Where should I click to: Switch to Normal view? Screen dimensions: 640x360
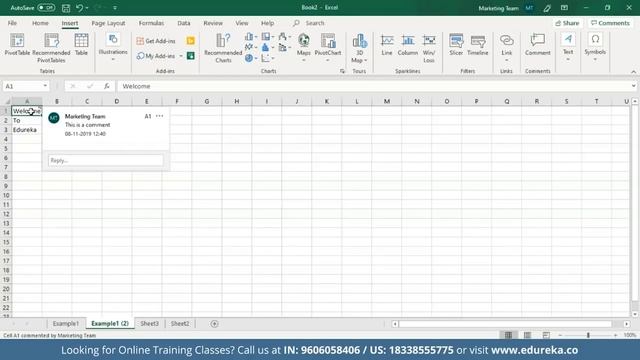click(508, 335)
